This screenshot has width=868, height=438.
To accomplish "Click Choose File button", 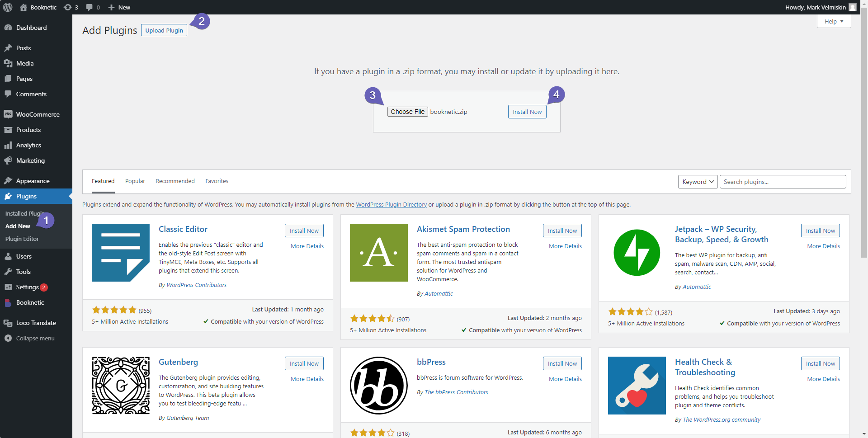I will (x=407, y=112).
